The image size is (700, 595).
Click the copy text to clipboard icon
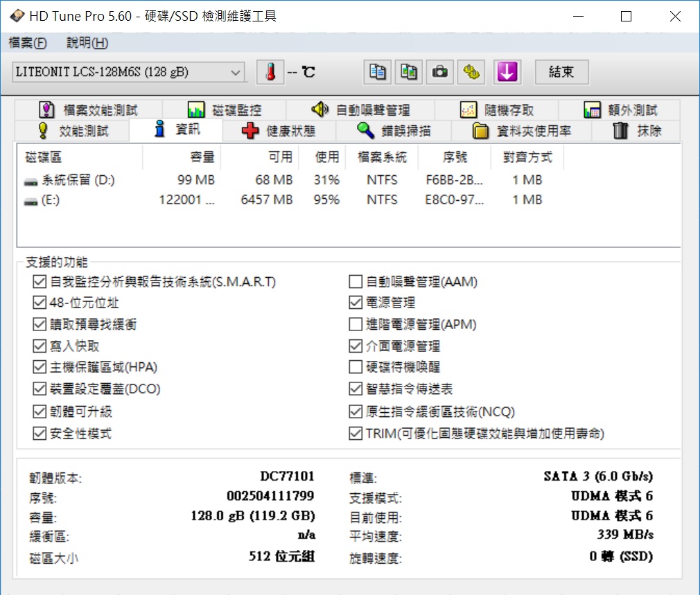coord(378,72)
